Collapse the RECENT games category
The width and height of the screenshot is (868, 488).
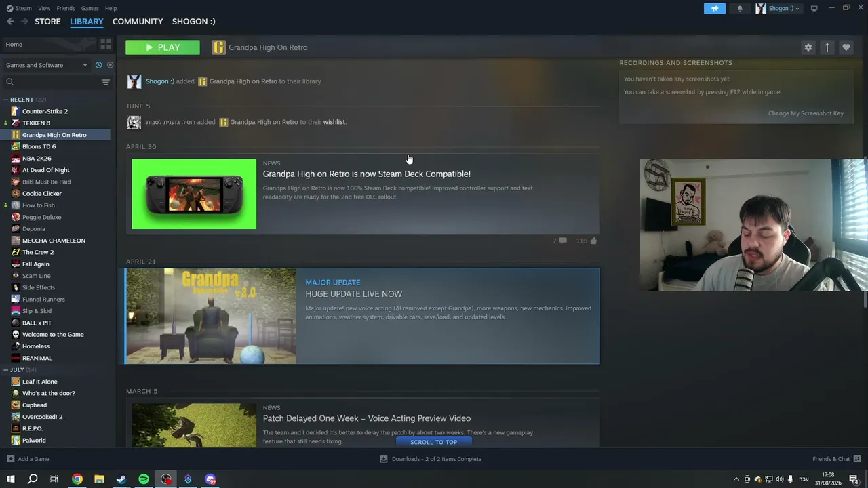tap(5, 100)
